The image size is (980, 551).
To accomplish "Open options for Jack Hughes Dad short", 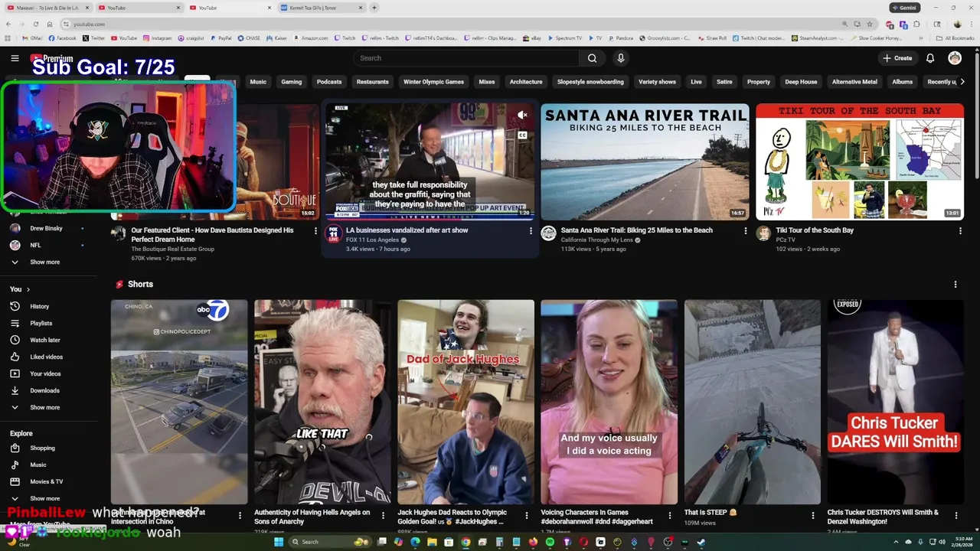I will pyautogui.click(x=526, y=515).
